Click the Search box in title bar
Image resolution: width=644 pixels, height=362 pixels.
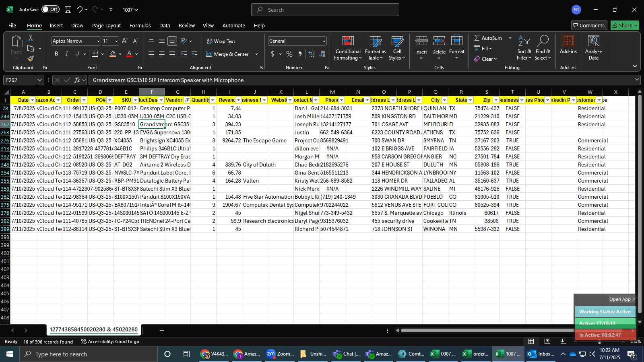[x=325, y=10]
